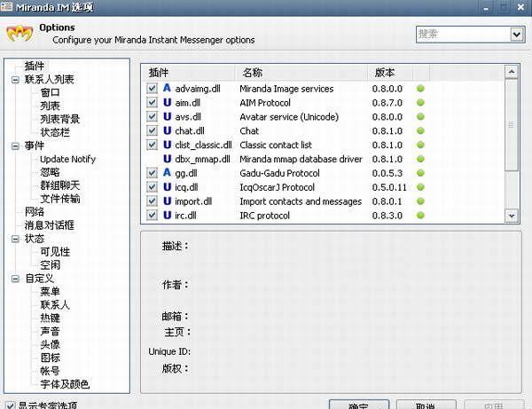Select 网络 in the options tree

coord(35,212)
